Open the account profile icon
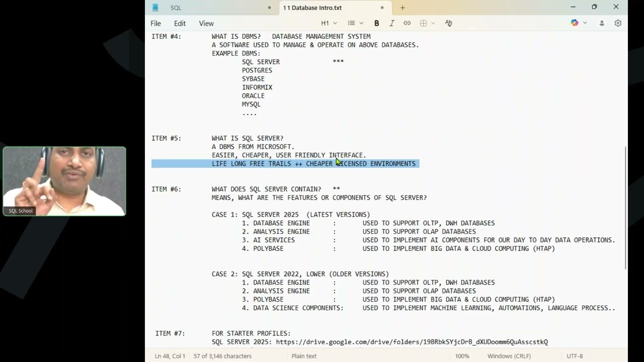This screenshot has height=362, width=644. pyautogui.click(x=602, y=23)
